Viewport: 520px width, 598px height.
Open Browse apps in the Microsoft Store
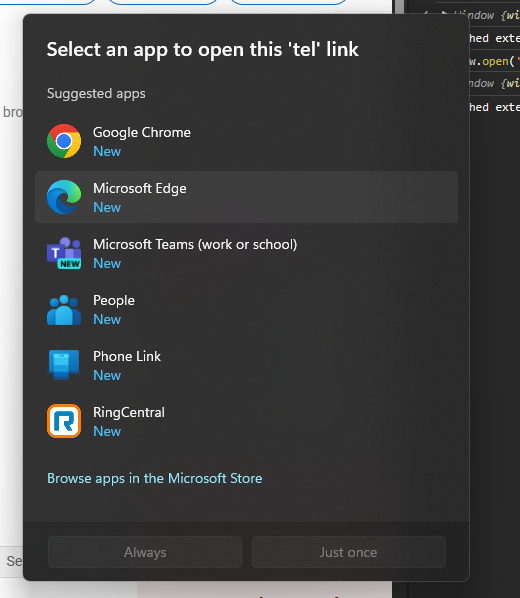[155, 478]
